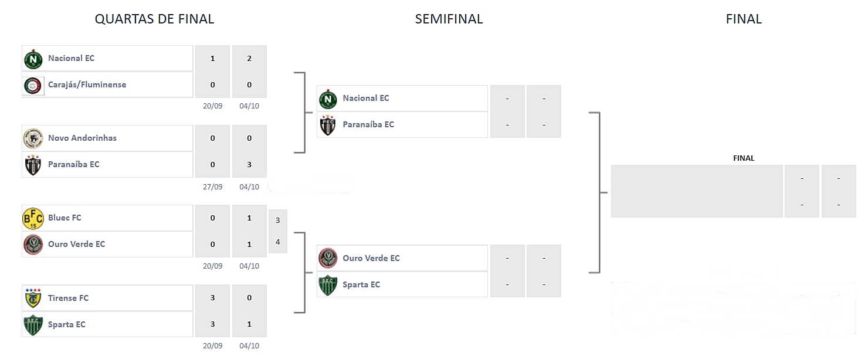
Task: Click the Quartas de Final heading
Action: tap(154, 19)
